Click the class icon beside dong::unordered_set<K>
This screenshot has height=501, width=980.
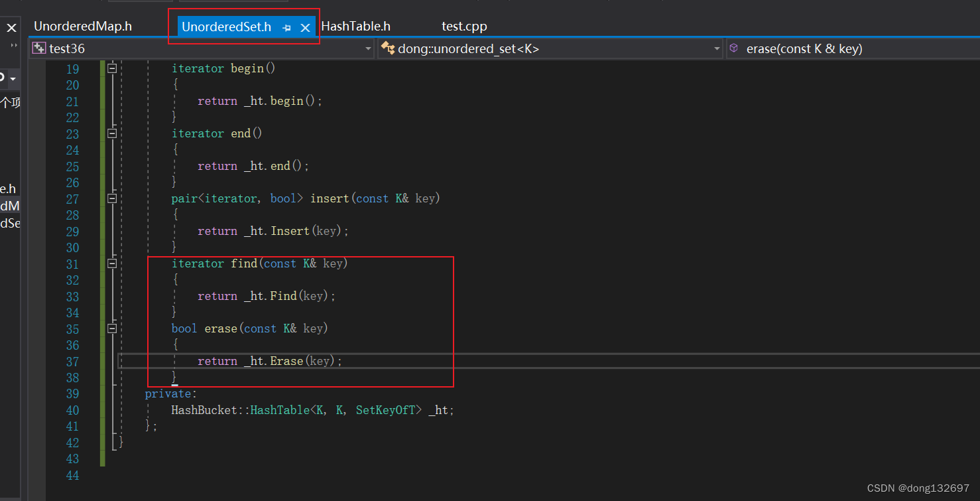click(x=388, y=48)
